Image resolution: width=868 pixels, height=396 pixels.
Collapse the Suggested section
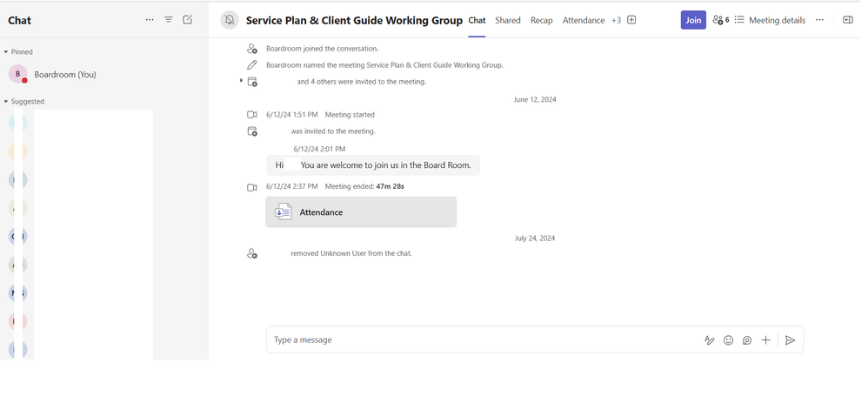pyautogui.click(x=6, y=102)
